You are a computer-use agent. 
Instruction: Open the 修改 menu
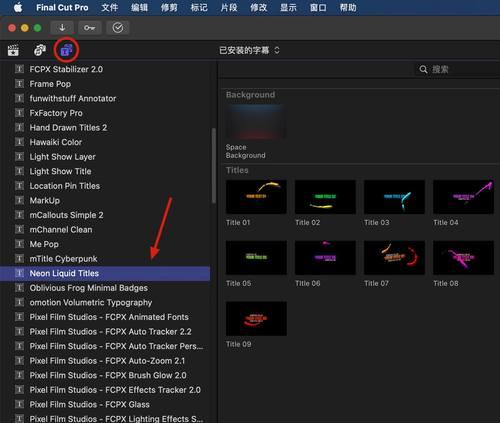point(259,7)
